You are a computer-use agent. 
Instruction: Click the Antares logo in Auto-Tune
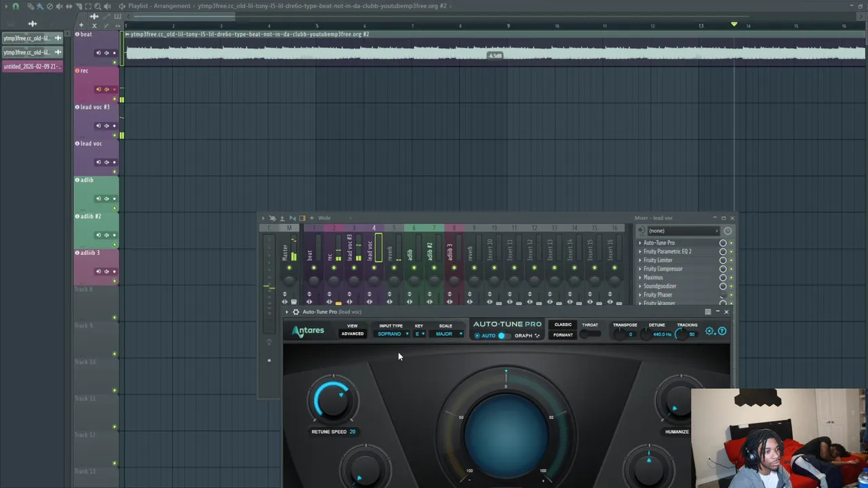point(309,331)
